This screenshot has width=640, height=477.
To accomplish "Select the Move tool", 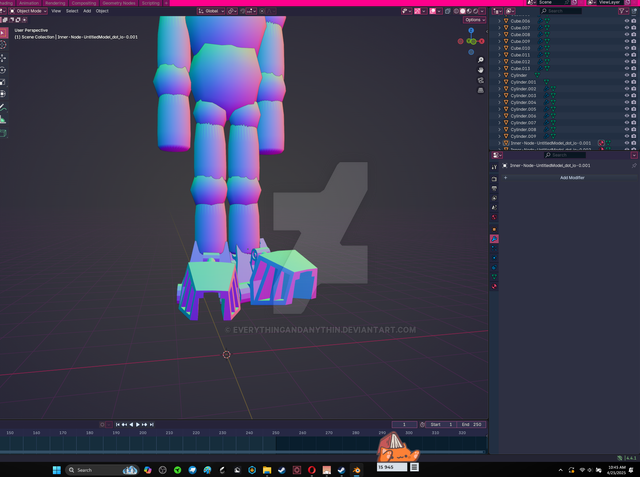I will [x=3, y=57].
